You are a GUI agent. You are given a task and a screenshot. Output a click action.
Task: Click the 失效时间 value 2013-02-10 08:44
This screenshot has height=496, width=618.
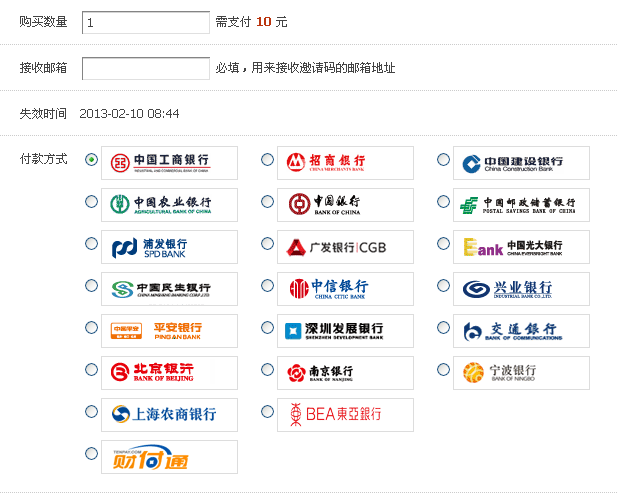129,114
